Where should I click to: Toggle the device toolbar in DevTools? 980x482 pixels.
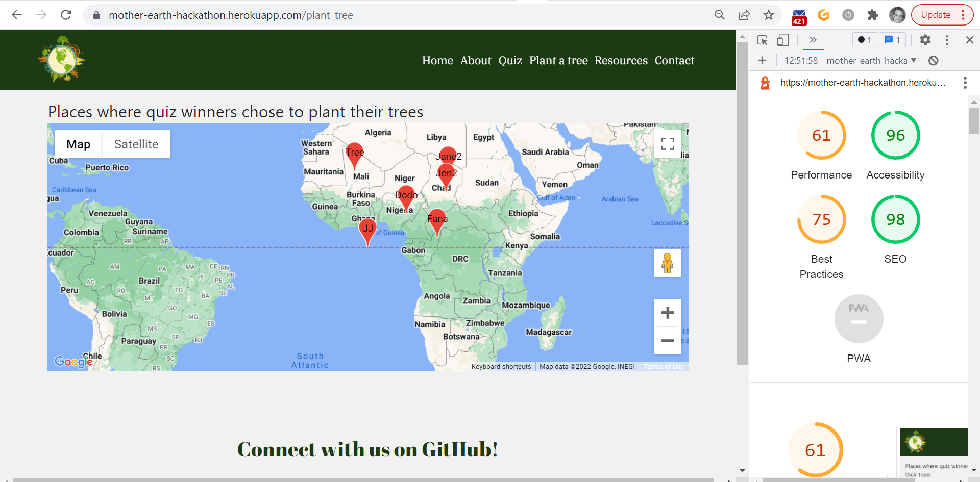coord(783,40)
